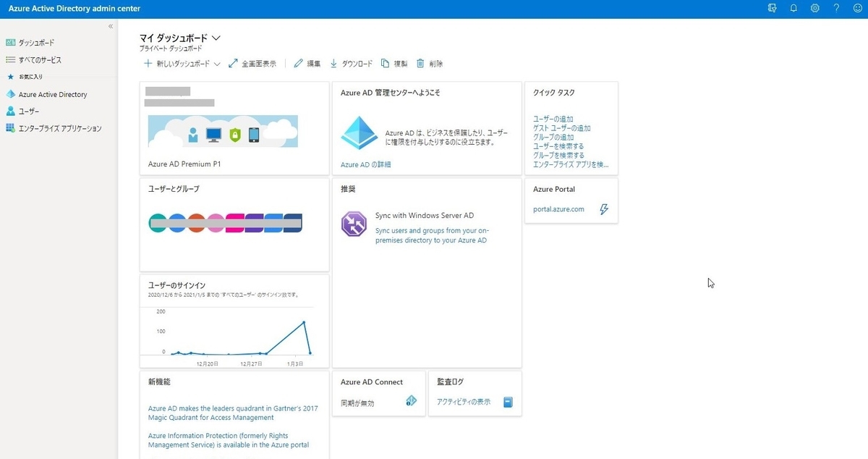Click the グループの追加 link
Image resolution: width=868 pixels, height=459 pixels.
[x=553, y=137]
